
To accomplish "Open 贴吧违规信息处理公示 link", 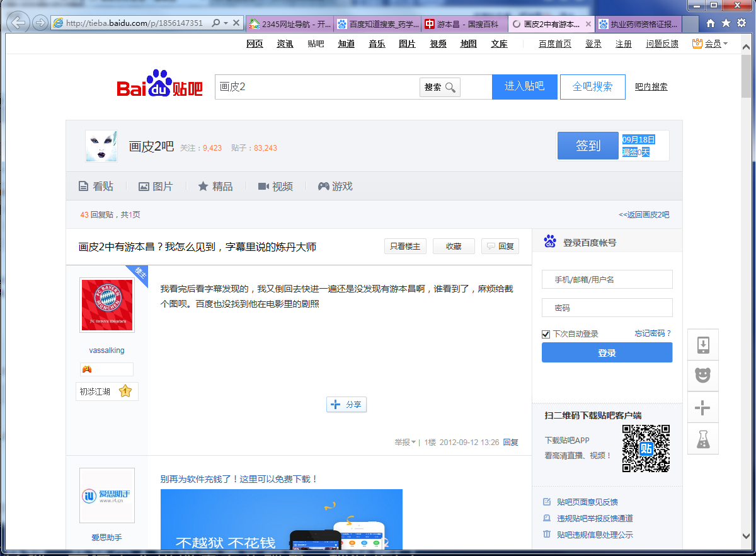I will [x=595, y=535].
